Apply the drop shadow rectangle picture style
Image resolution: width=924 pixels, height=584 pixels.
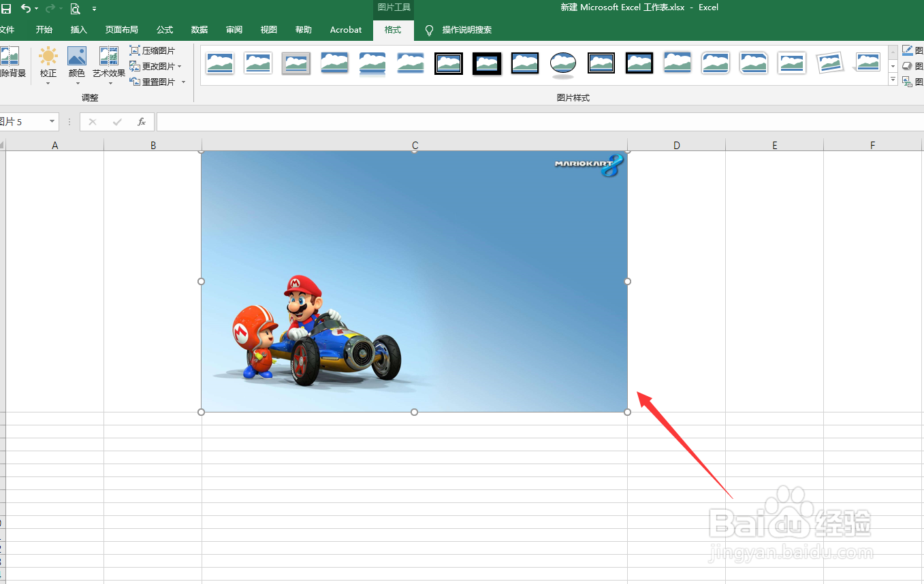coord(334,63)
